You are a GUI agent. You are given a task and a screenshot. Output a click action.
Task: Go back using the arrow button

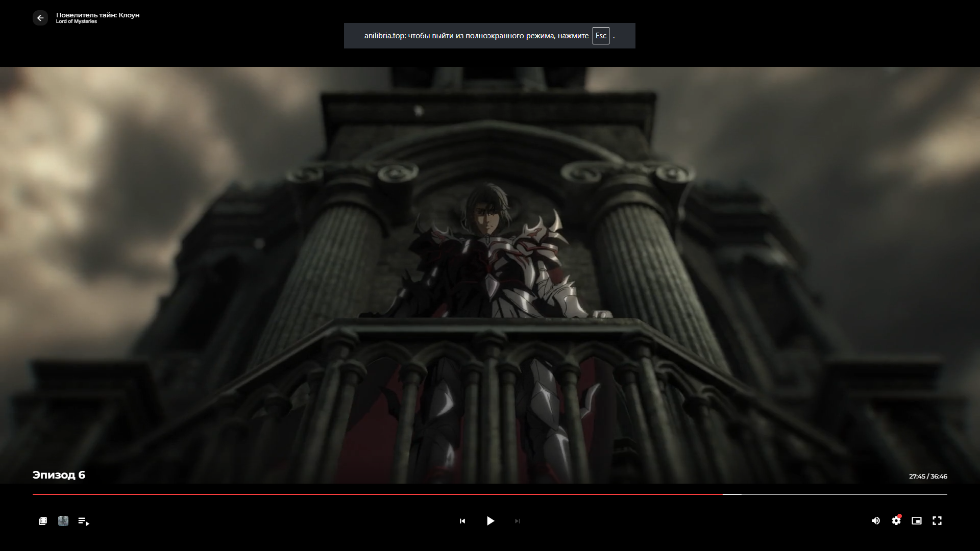[40, 18]
